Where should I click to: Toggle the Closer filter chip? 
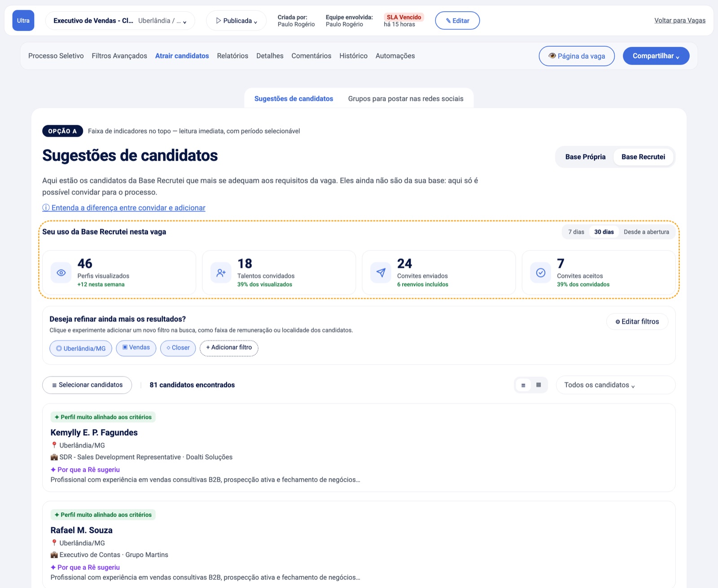(178, 348)
